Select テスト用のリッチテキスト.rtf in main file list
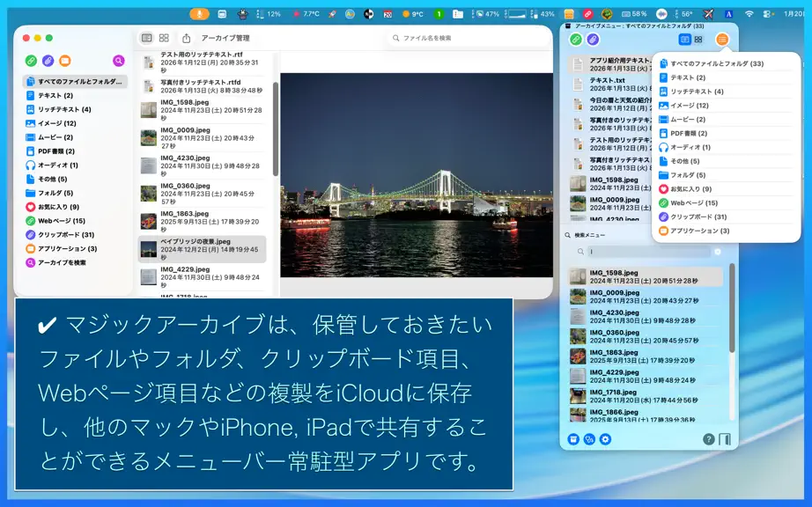The width and height of the screenshot is (812, 507). 202,62
